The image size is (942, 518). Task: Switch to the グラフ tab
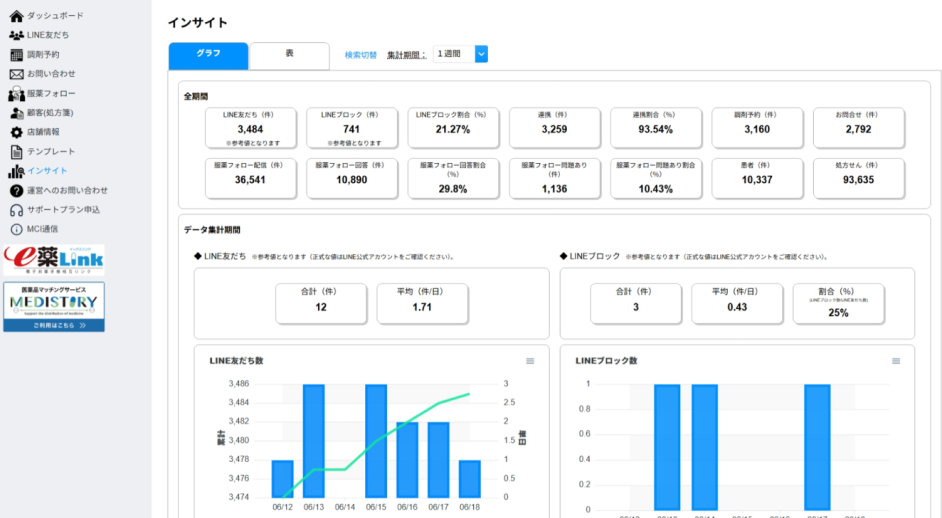(208, 55)
